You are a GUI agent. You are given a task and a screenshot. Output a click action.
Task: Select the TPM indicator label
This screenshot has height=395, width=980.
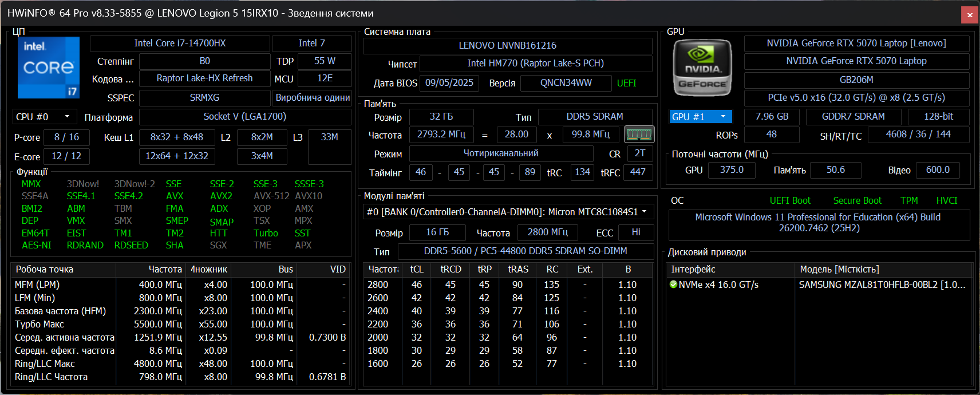click(909, 200)
